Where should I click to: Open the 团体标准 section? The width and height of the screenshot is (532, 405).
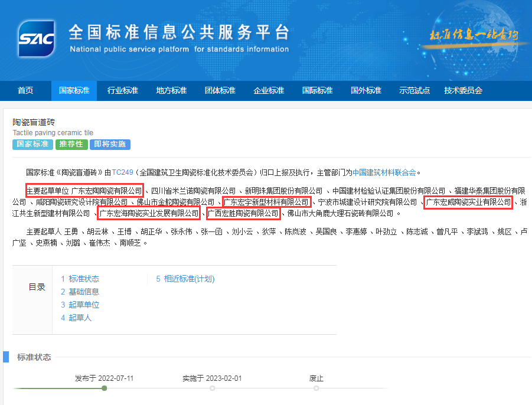tap(220, 90)
